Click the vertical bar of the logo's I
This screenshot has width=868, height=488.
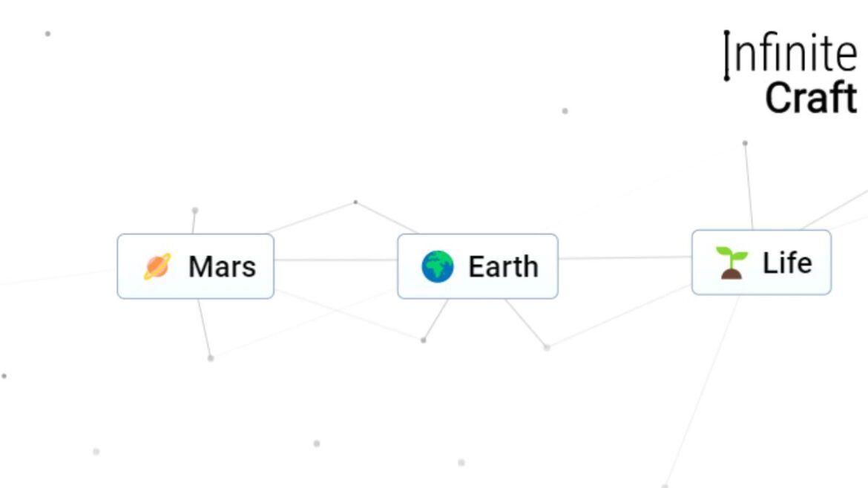[x=727, y=55]
